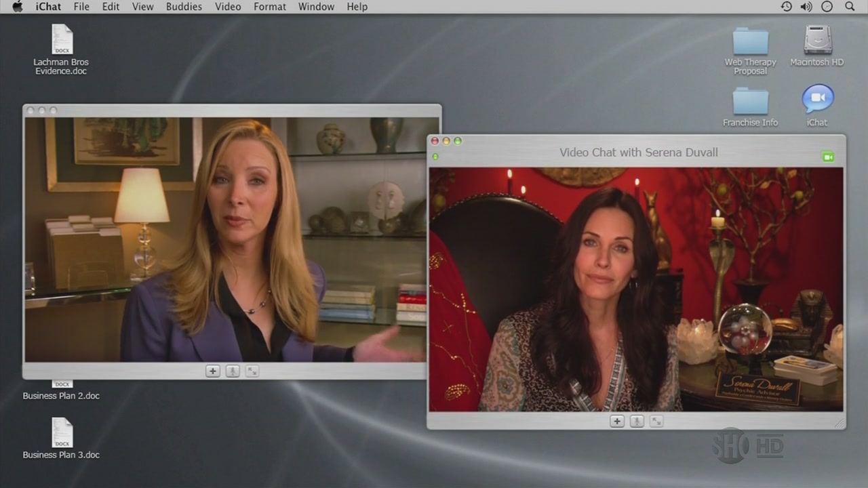The height and width of the screenshot is (488, 868).
Task: Select the iChat desktop icon
Action: coord(818,99)
